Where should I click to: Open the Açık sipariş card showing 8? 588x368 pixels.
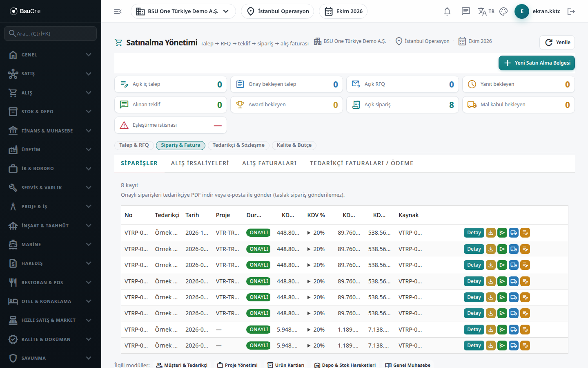point(403,105)
